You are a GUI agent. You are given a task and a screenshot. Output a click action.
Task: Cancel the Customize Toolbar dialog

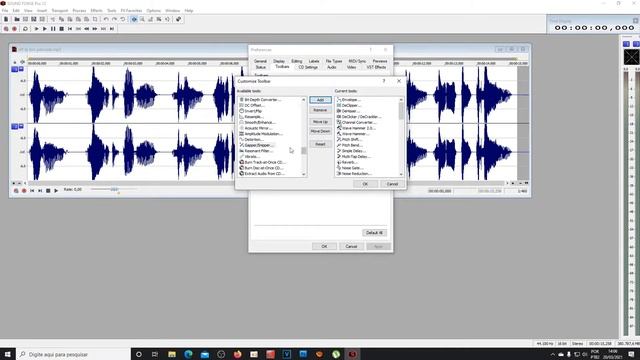(x=392, y=184)
